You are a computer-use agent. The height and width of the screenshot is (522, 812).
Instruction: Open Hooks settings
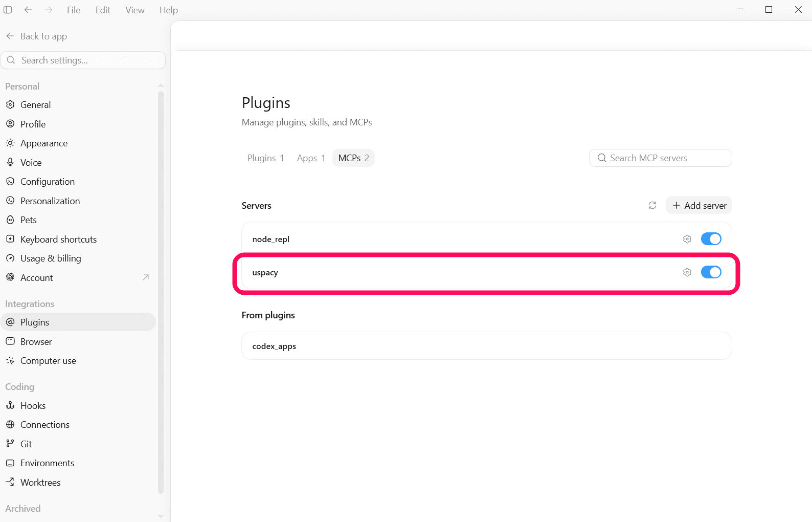click(79, 405)
